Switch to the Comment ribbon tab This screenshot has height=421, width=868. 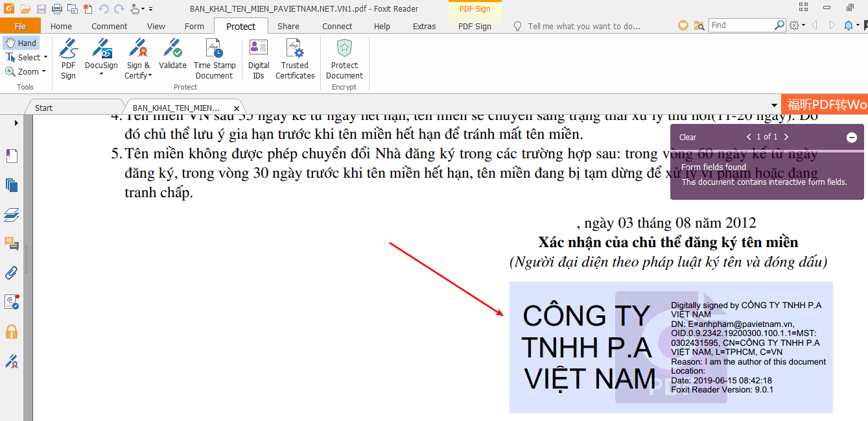pyautogui.click(x=109, y=26)
